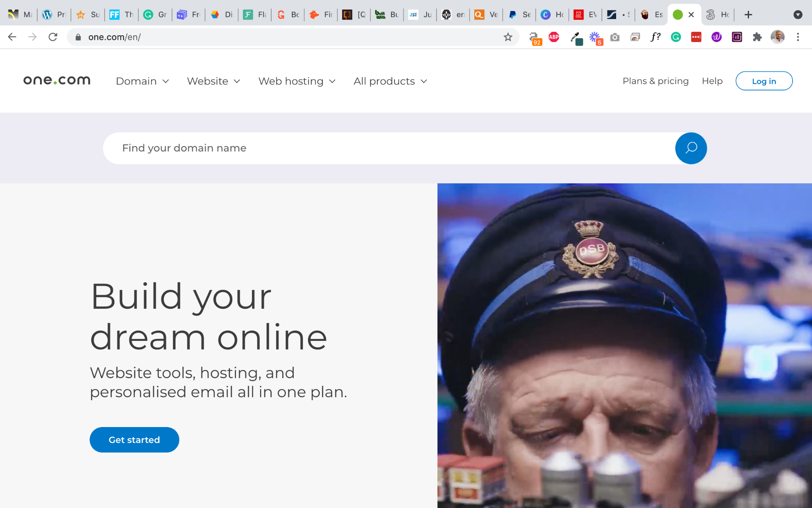Reload the page with the refresh icon
Viewport: 812px width, 508px height.
tap(53, 37)
